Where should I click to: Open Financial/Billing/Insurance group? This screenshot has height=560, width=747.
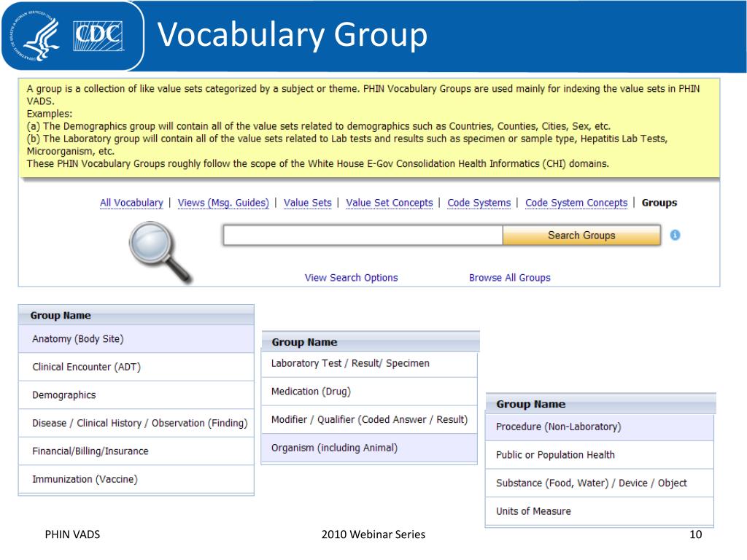click(136, 451)
